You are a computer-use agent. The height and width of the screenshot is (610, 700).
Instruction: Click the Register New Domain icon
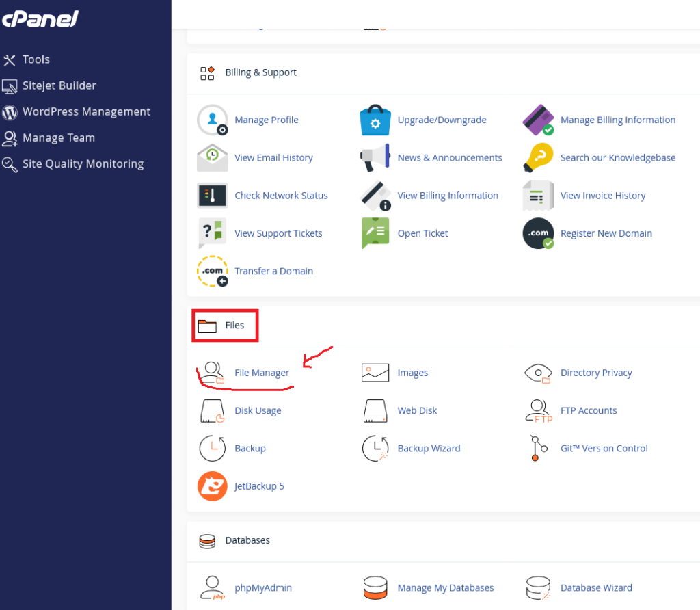(x=538, y=233)
